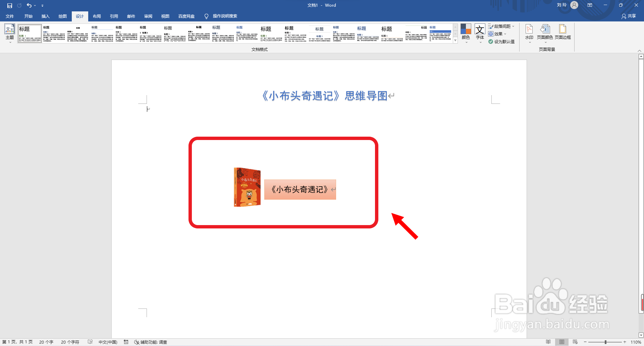Click the Undo arrow icon
The height and width of the screenshot is (346, 644).
29,5
